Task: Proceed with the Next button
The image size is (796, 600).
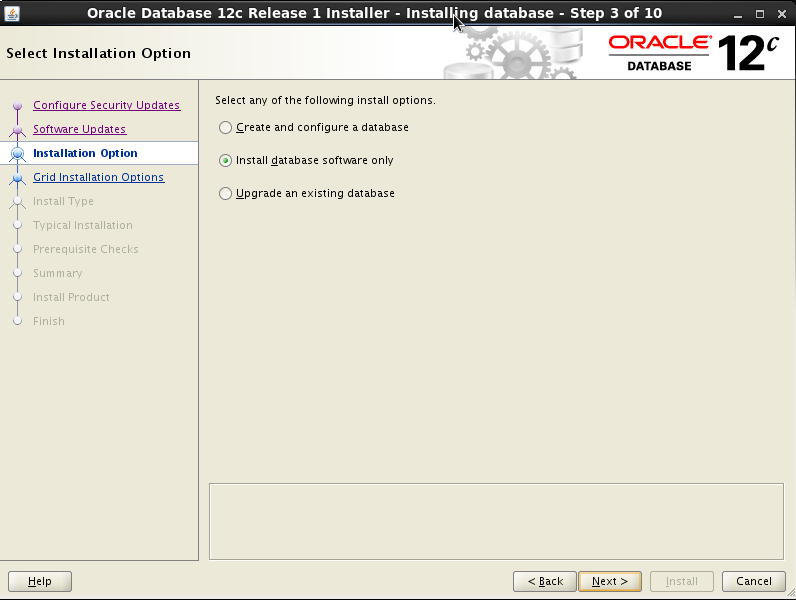Action: [x=610, y=581]
